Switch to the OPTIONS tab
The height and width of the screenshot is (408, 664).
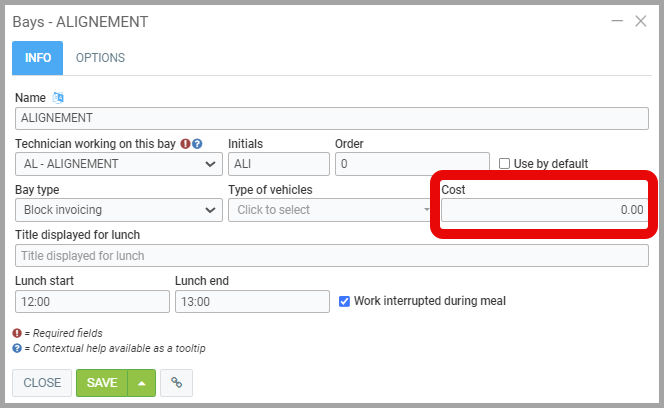[100, 58]
